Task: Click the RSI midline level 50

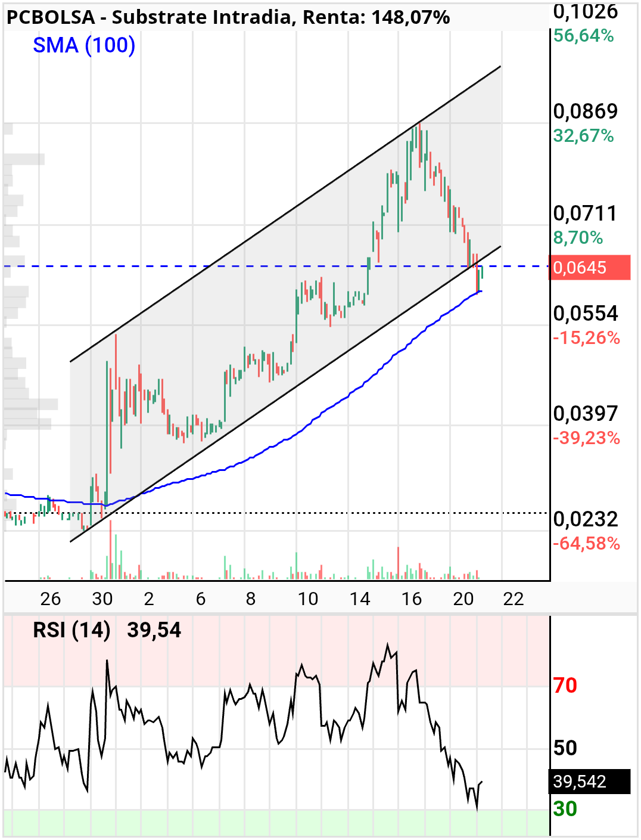Action: click(565, 748)
